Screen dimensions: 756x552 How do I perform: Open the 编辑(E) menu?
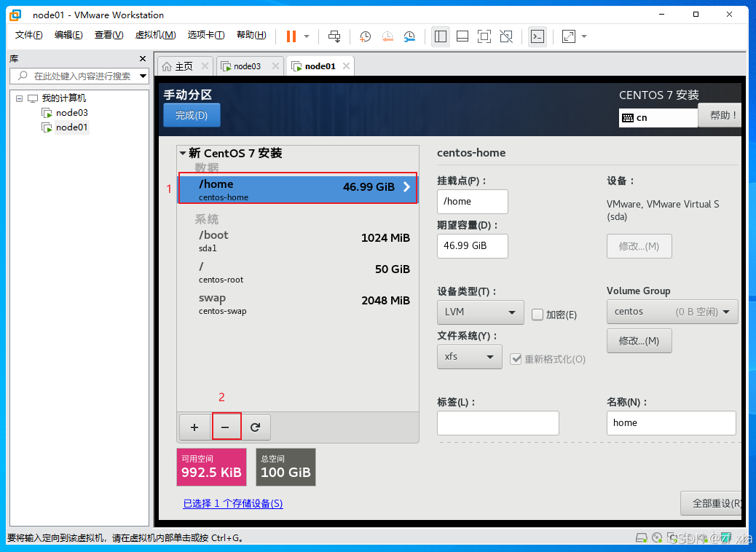68,35
